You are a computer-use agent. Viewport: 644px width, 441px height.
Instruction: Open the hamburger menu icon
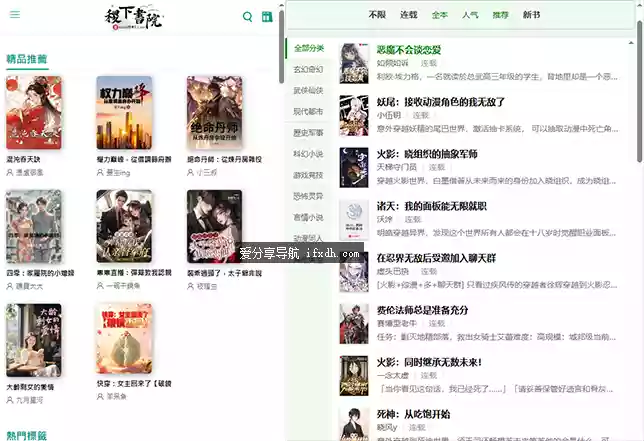click(15, 15)
